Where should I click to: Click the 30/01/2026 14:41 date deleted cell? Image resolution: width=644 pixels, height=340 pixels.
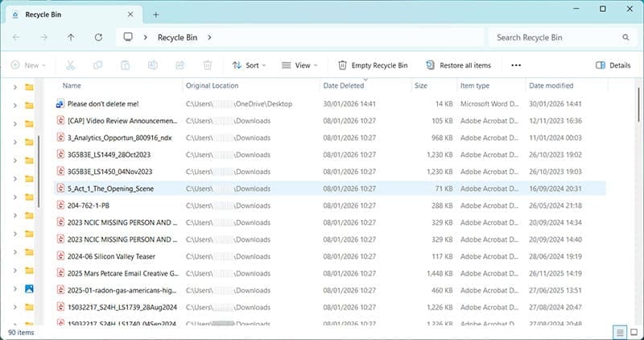click(349, 104)
